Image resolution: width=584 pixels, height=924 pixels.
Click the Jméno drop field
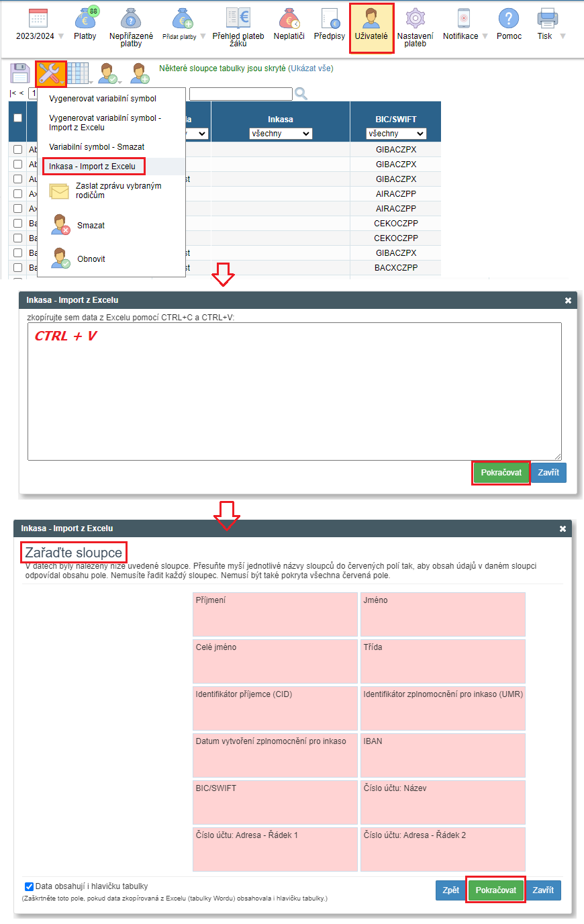[x=443, y=614]
